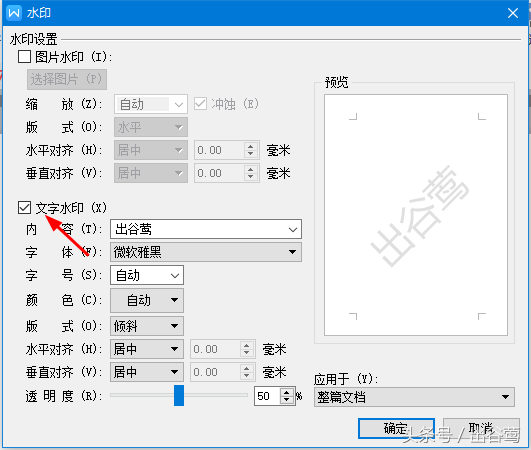Open the picture scale (缩放) dropdown

(151, 104)
